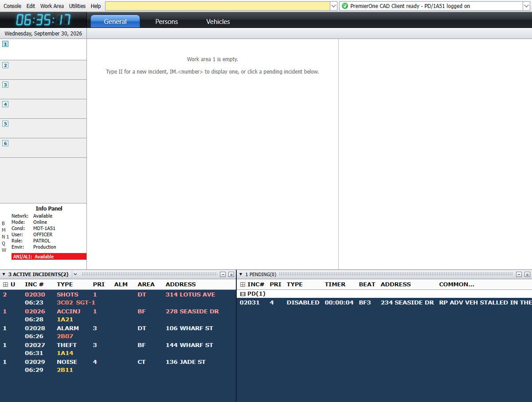This screenshot has height=402, width=532.
Task: Click address 106 WHARF ST
Action: 189,328
